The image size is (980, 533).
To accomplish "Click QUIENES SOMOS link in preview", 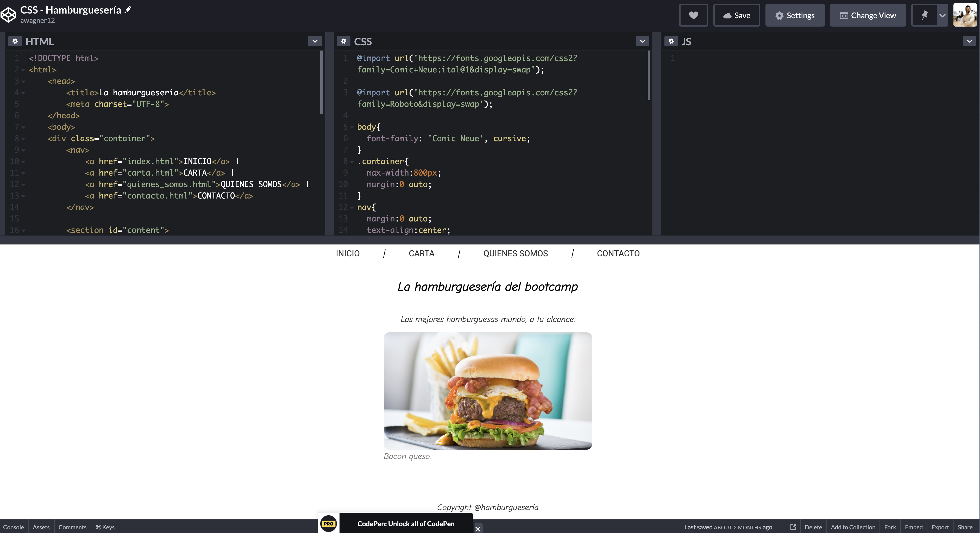I will 516,253.
